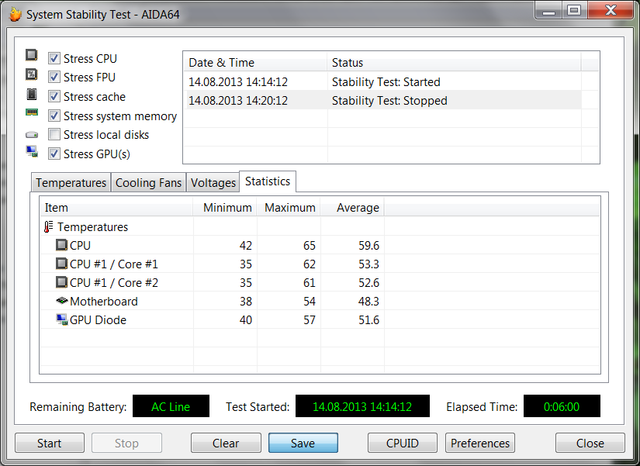Open the Preferences dialog
The height and width of the screenshot is (466, 640).
pos(480,443)
